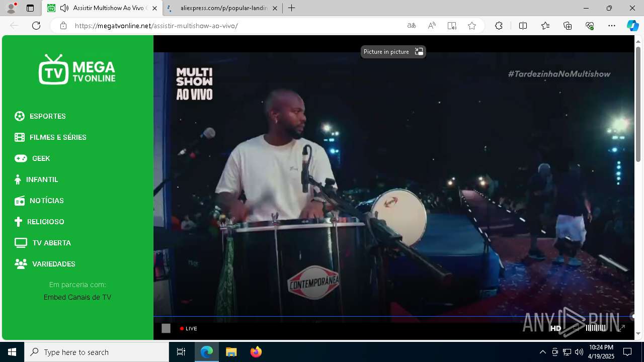Open Firefox from the taskbar
The image size is (644, 362).
click(x=256, y=352)
